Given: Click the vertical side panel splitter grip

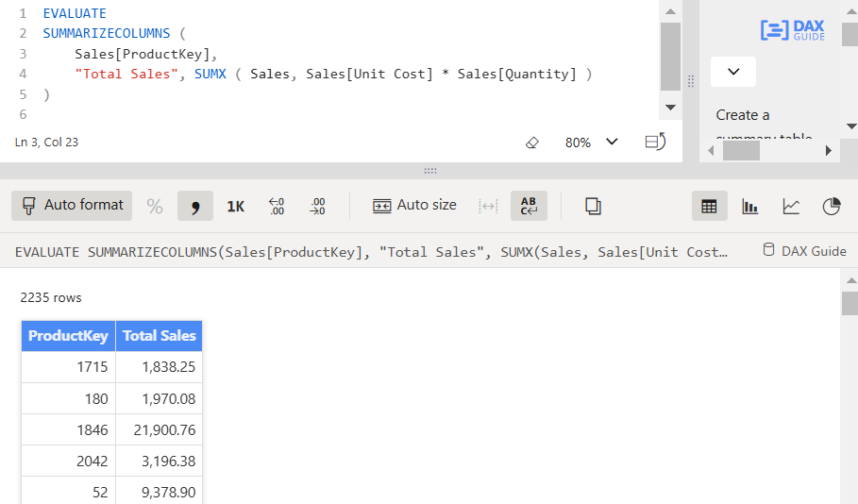Looking at the screenshot, I should pos(691,81).
